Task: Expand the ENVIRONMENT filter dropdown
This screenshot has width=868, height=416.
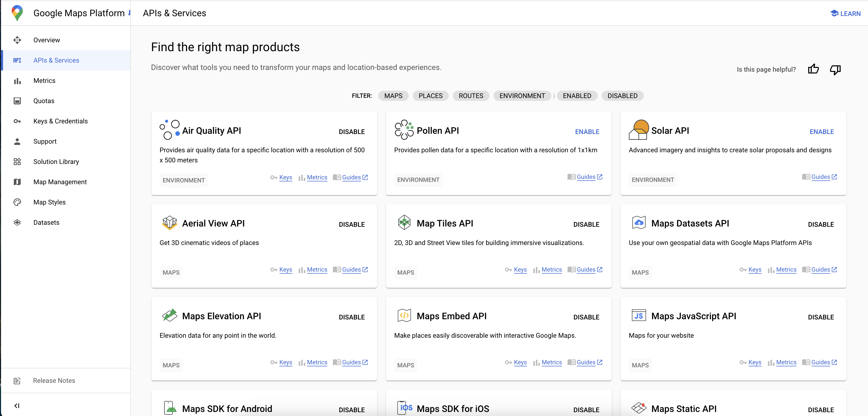Action: click(x=522, y=96)
